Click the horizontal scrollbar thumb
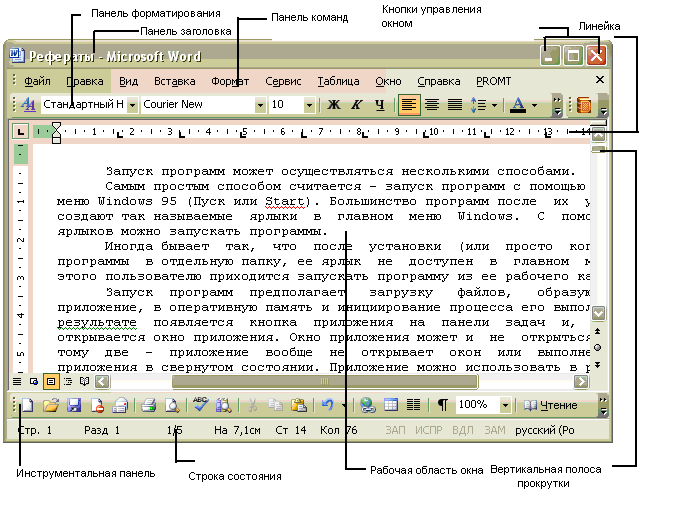Viewport: 686px width, 509px height. pyautogui.click(x=325, y=382)
